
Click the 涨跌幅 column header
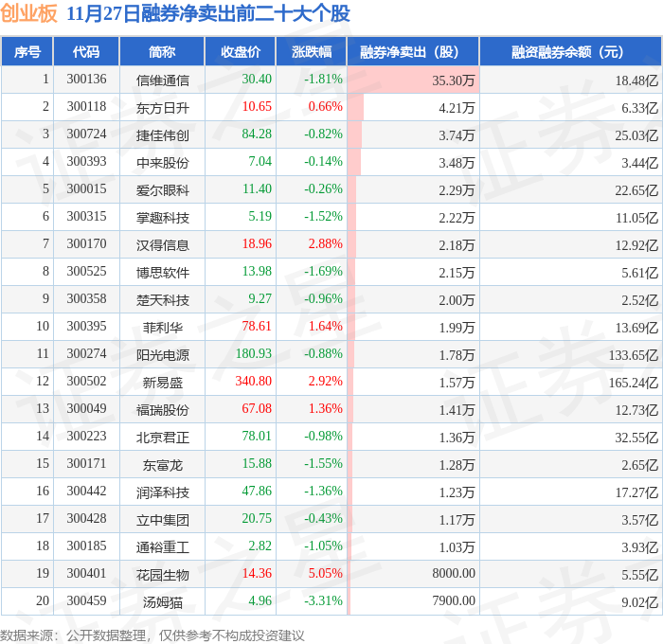pyautogui.click(x=312, y=51)
